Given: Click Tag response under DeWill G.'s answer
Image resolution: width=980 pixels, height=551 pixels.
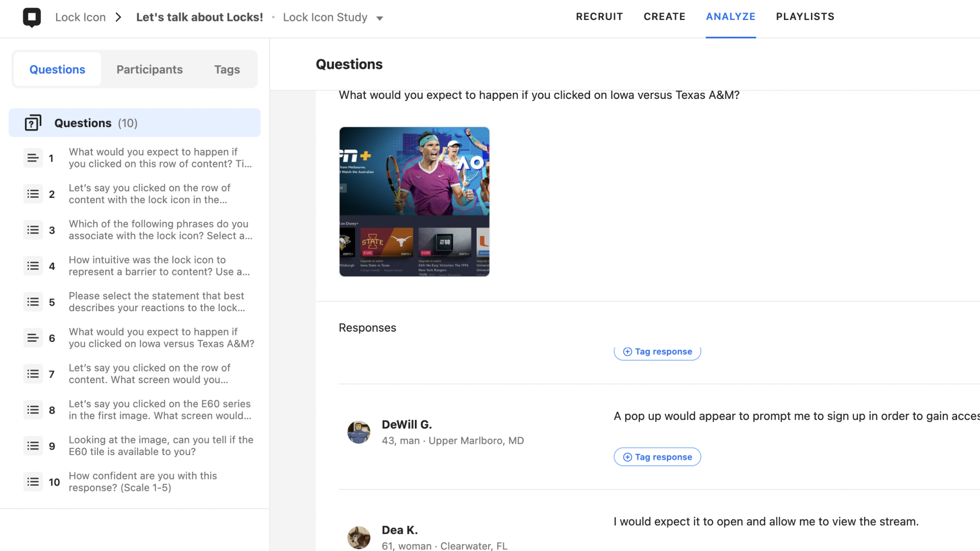Looking at the screenshot, I should 657,457.
